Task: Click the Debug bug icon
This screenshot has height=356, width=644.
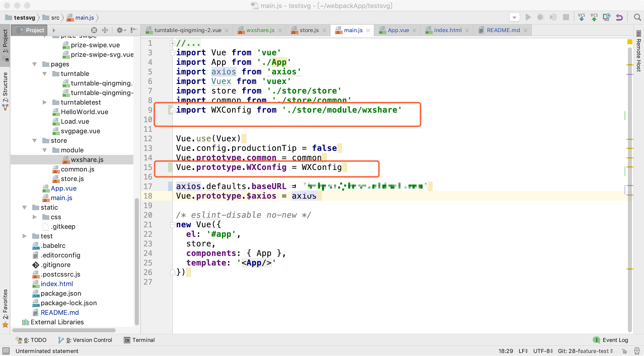Action: point(540,17)
